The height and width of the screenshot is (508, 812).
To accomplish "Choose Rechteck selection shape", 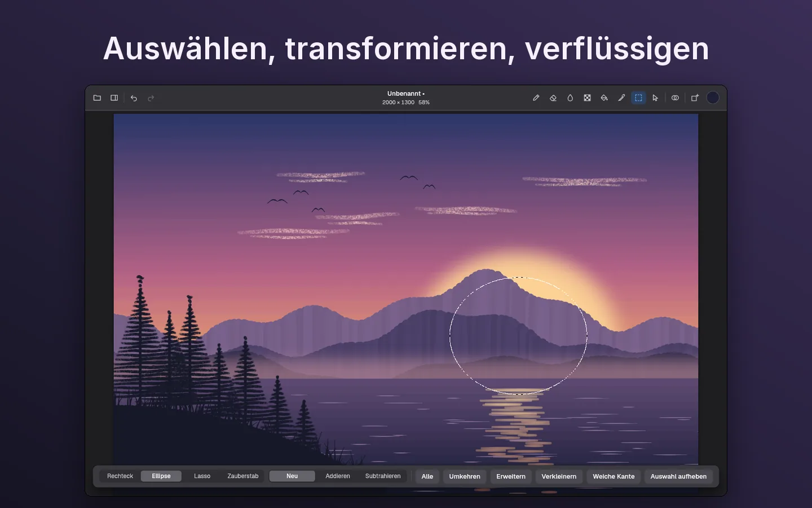I will (x=120, y=476).
